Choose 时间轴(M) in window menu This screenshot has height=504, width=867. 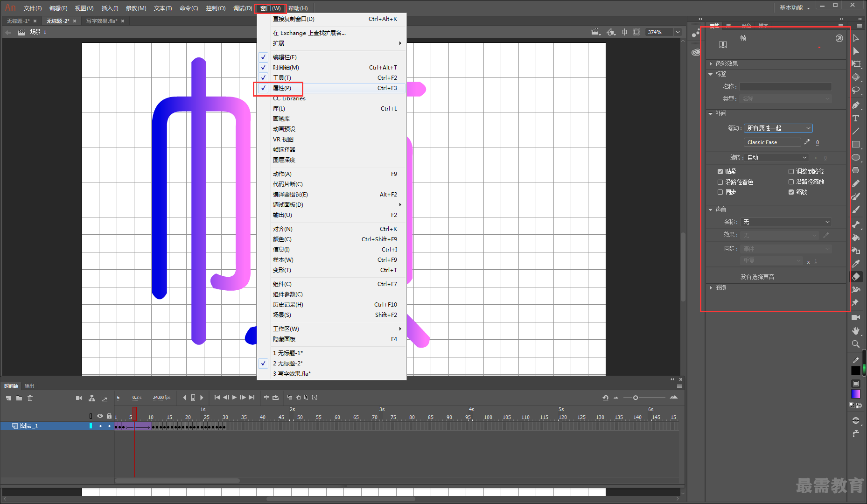click(x=331, y=68)
